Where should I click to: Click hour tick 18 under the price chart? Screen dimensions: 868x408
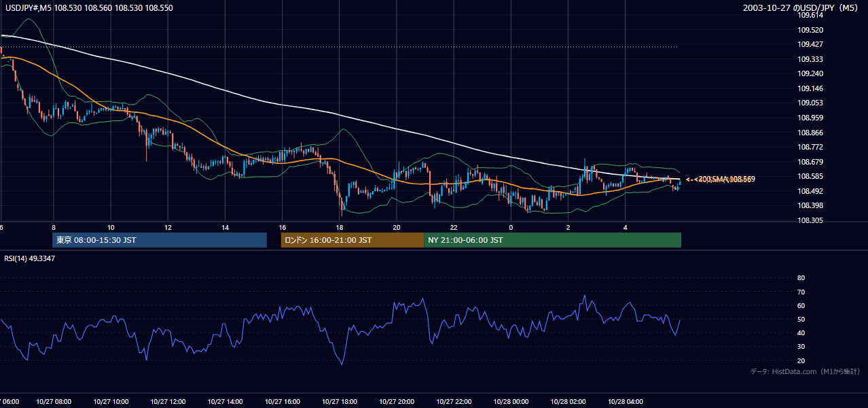pos(339,227)
